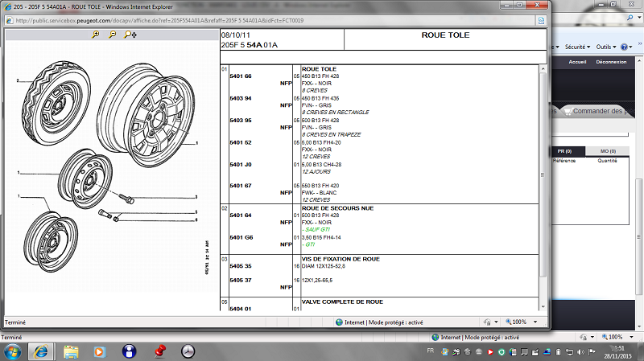Image resolution: width=644 pixels, height=361 pixels.
Task: Activate the magnifier-with-move diagram tool
Action: [x=130, y=35]
